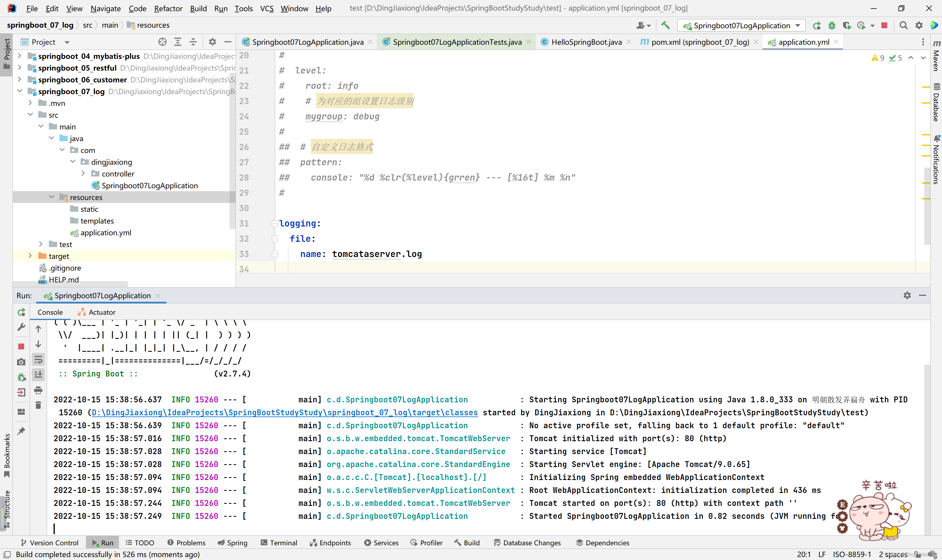The width and height of the screenshot is (942, 560).
Task: Switch to HelloSpringBoot.java tab
Action: coord(586,42)
